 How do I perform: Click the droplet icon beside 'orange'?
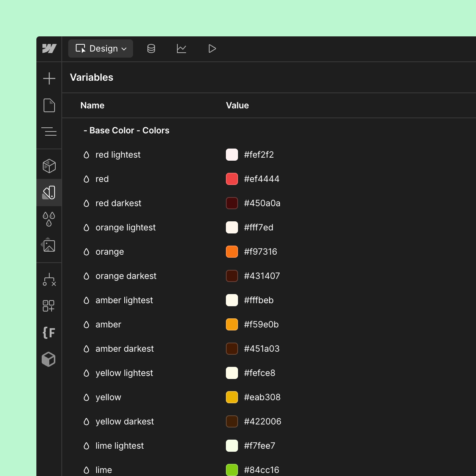point(86,252)
